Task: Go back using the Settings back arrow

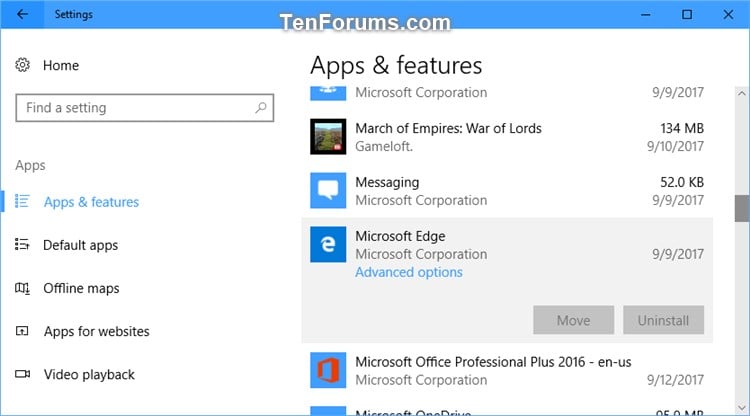Action: (x=22, y=14)
